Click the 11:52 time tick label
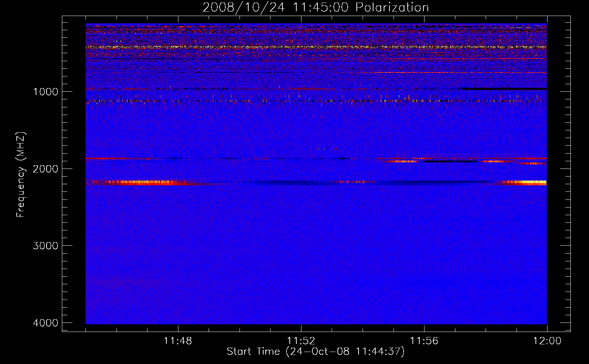Image resolution: width=589 pixels, height=364 pixels. pyautogui.click(x=301, y=341)
